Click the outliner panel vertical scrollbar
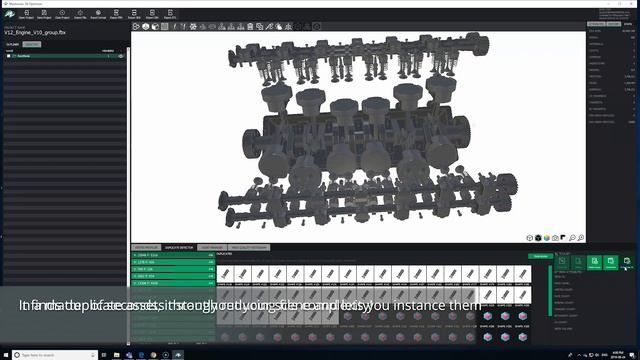The height and width of the screenshot is (360, 640). 128,196
